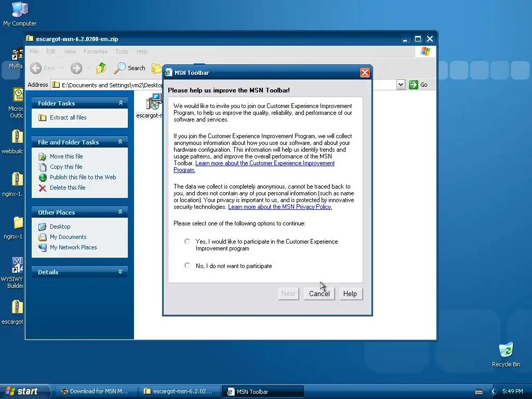Viewport: 532px width, 399px height.
Task: Go up one folder level
Action: coord(101,68)
